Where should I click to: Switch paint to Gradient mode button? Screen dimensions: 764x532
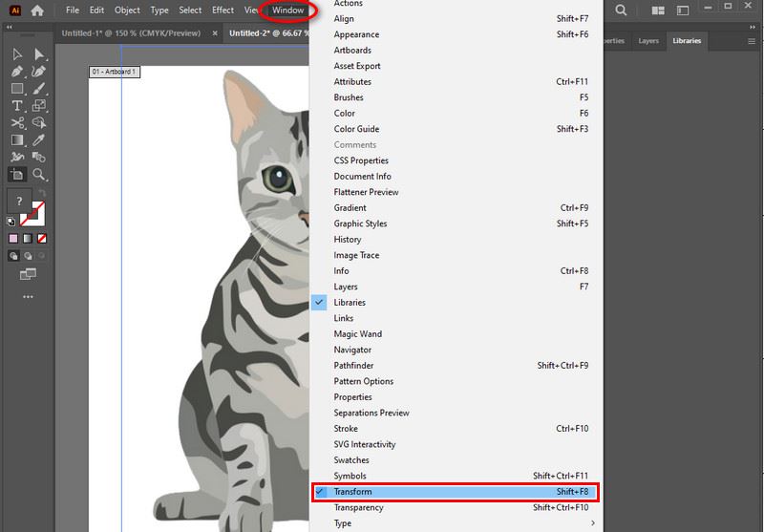28,238
